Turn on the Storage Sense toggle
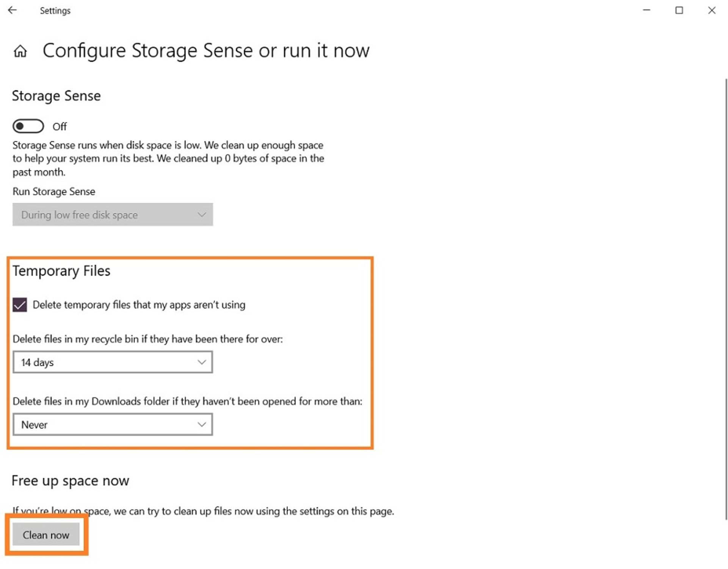Viewport: 728px width, 569px height. [28, 126]
